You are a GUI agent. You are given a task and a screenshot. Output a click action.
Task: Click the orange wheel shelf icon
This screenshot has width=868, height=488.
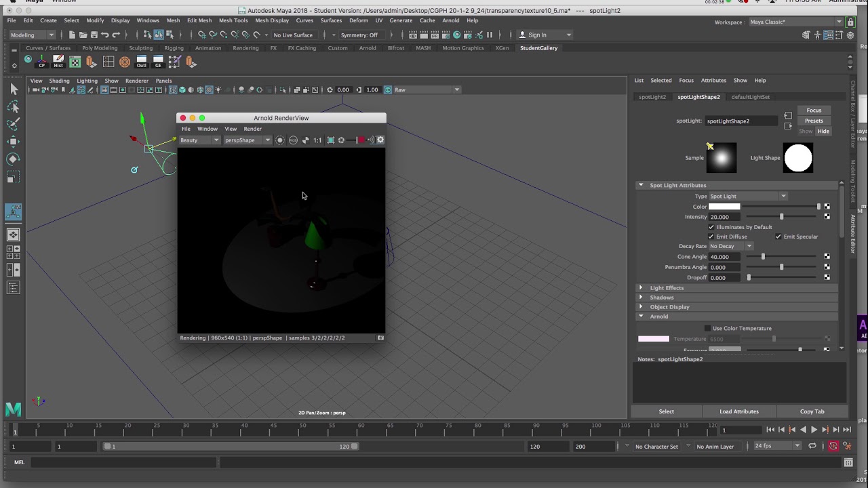(x=125, y=62)
